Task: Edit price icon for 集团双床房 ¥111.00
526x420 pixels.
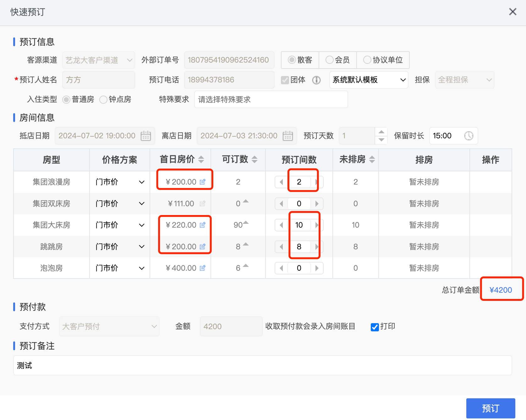Action: pos(202,203)
